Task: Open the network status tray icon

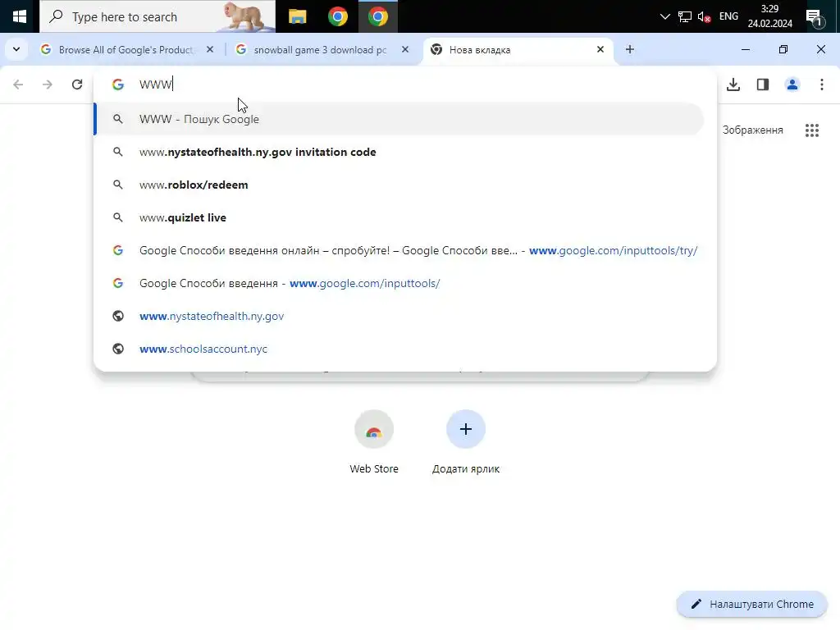Action: click(x=685, y=16)
